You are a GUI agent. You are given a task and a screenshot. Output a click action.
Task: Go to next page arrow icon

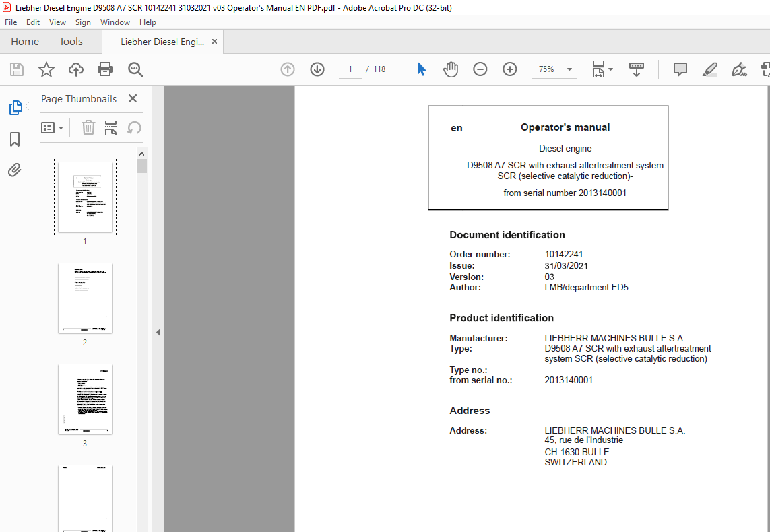(x=317, y=69)
